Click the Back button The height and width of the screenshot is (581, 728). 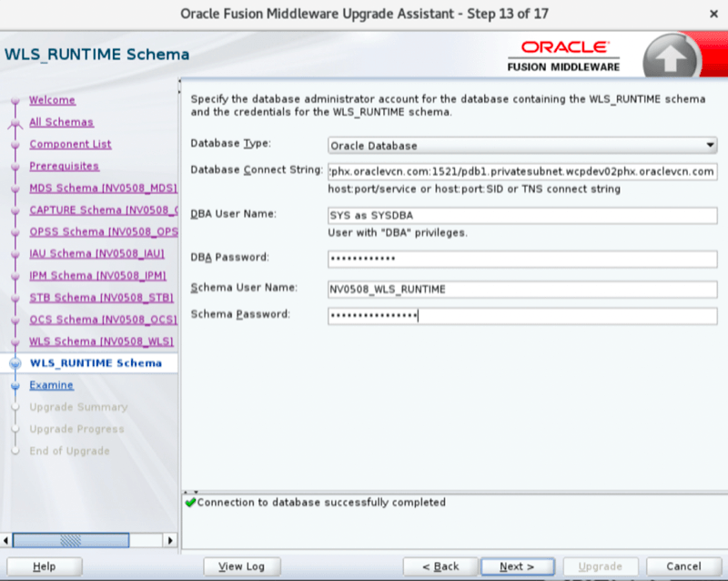point(440,566)
